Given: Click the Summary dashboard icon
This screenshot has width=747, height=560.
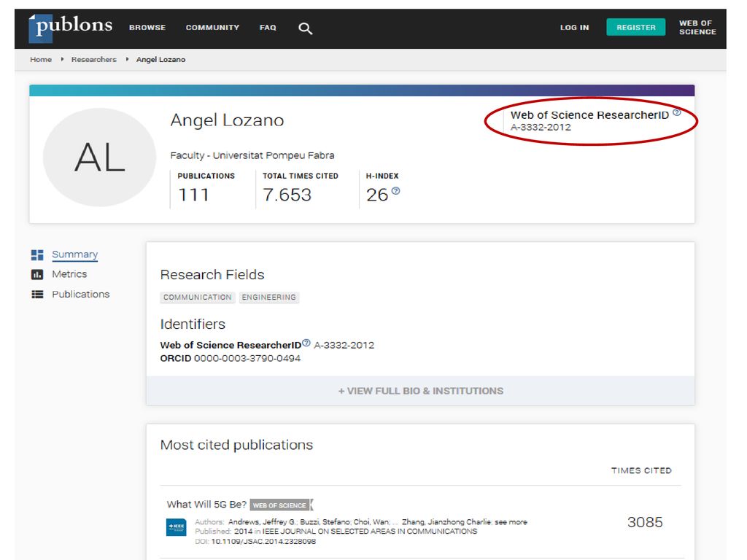Looking at the screenshot, I should (x=37, y=254).
